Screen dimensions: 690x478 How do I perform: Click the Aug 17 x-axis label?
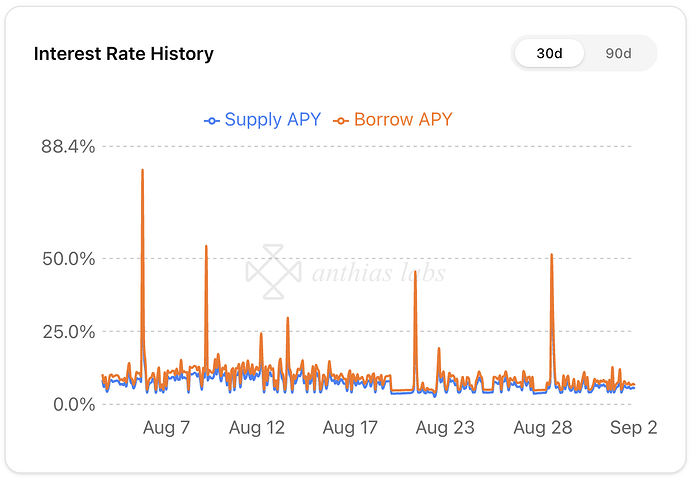350,428
